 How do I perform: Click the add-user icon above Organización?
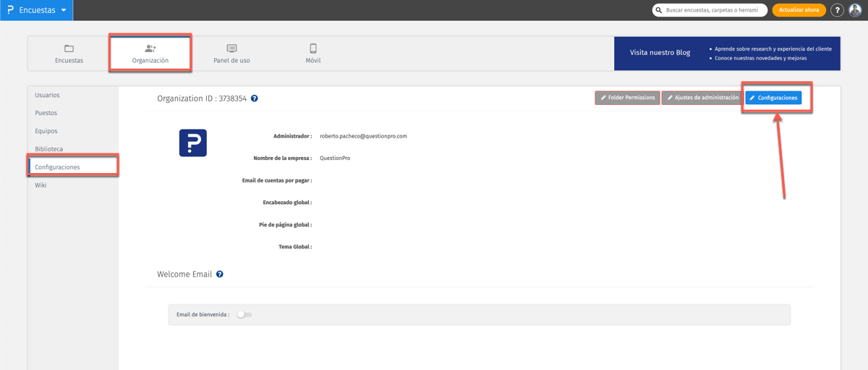pyautogui.click(x=150, y=49)
